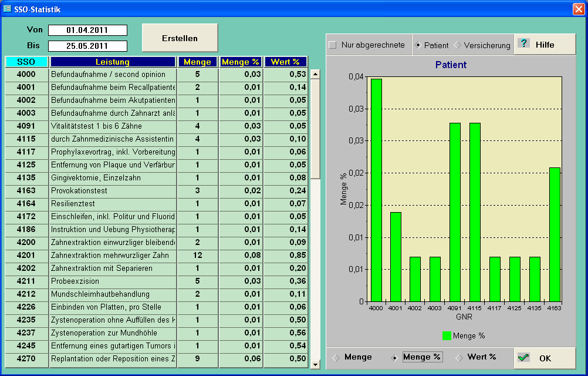Click the green checkmark OK icon

coord(524,358)
